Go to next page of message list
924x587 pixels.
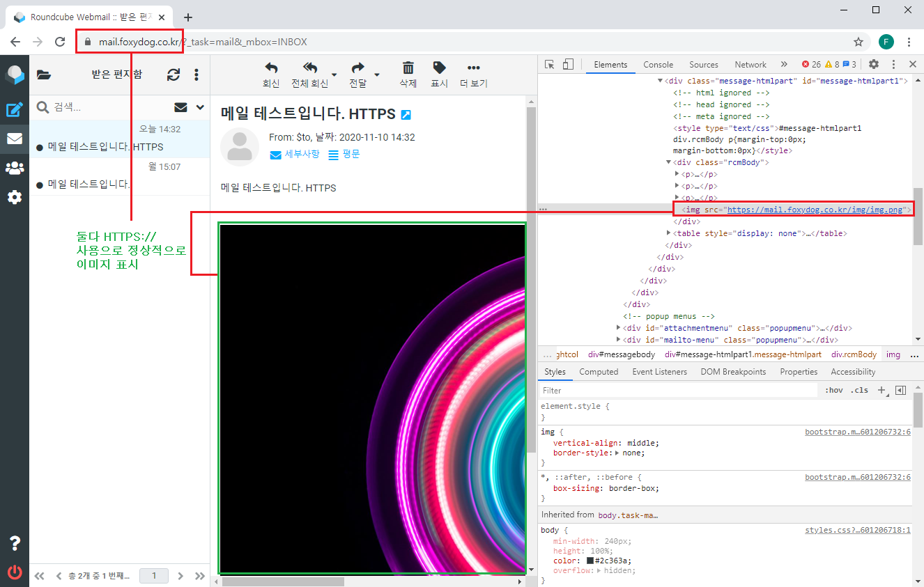(x=180, y=576)
